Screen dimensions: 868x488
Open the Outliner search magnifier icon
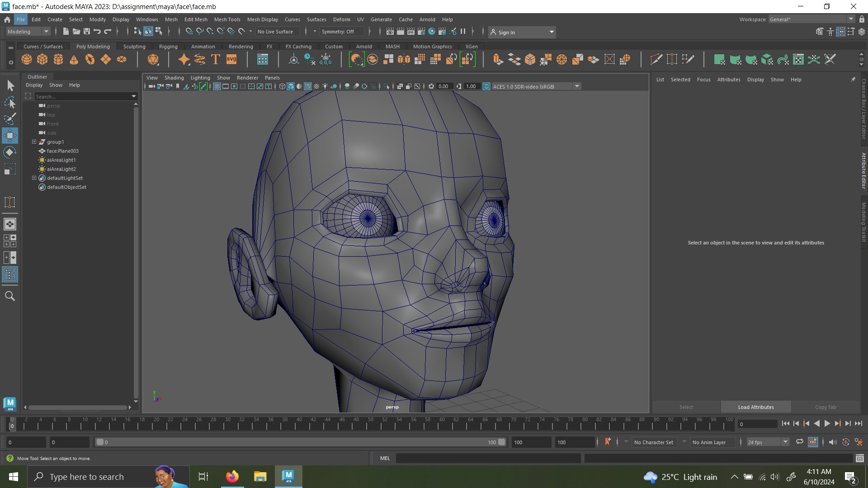tap(10, 296)
